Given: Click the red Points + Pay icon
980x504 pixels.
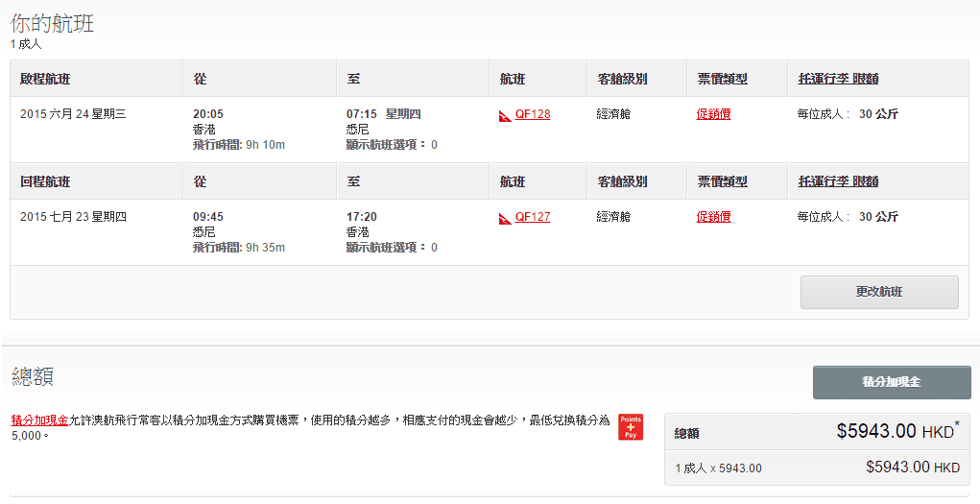Looking at the screenshot, I should pyautogui.click(x=631, y=427).
